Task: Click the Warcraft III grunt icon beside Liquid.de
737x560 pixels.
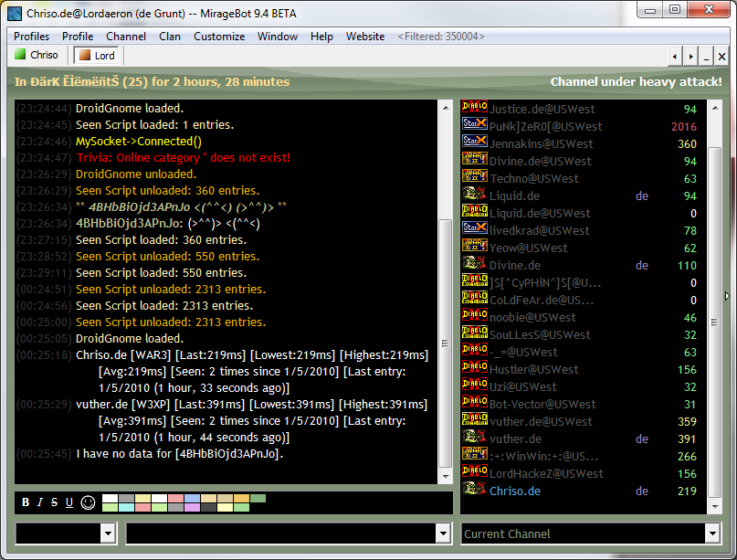Action: click(475, 194)
